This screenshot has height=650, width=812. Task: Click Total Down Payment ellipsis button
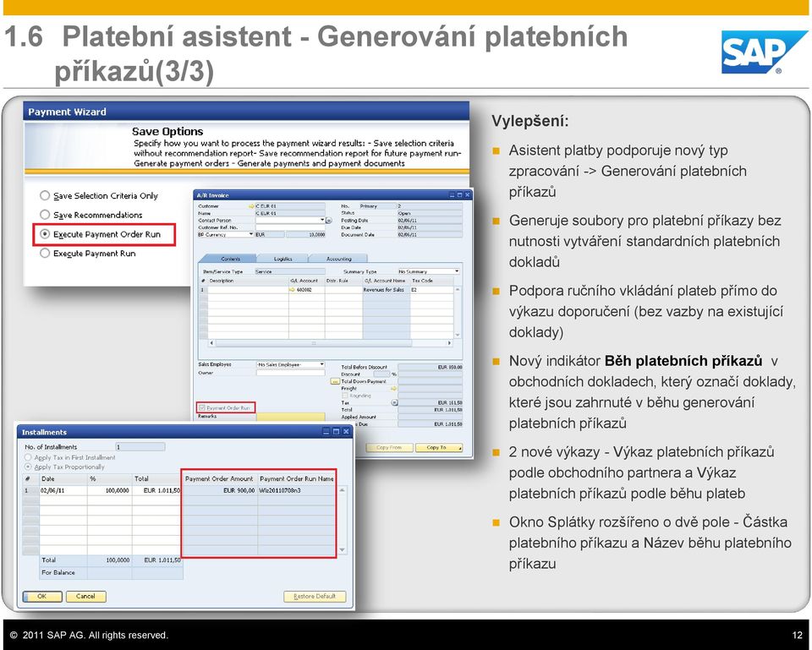point(335,381)
